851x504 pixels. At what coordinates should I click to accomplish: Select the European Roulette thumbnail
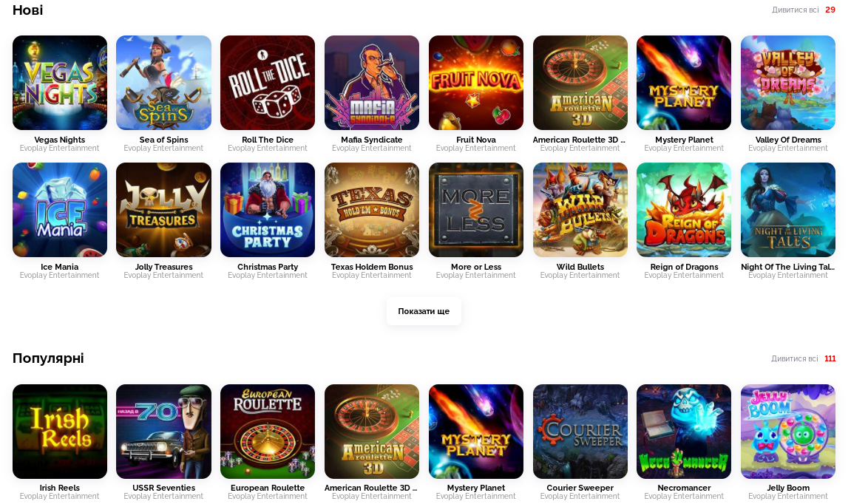[268, 432]
